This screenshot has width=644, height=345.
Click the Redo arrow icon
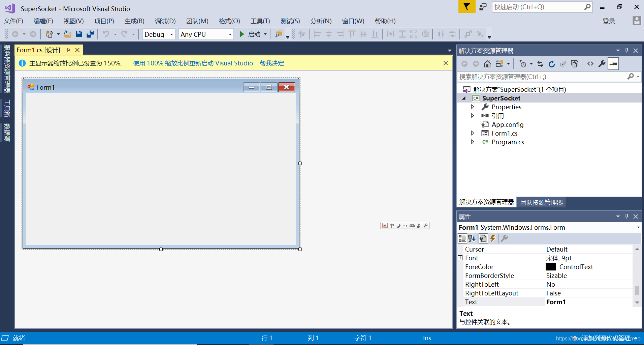(x=124, y=34)
